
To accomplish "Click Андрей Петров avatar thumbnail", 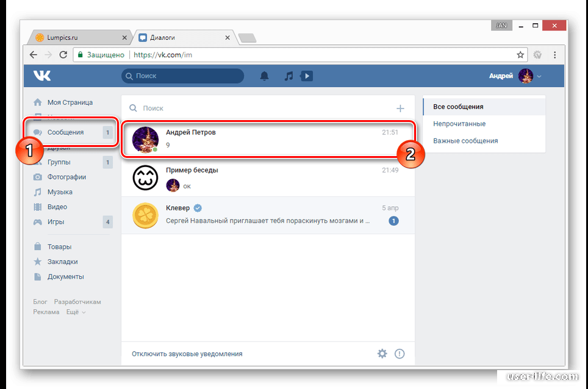I will [145, 140].
